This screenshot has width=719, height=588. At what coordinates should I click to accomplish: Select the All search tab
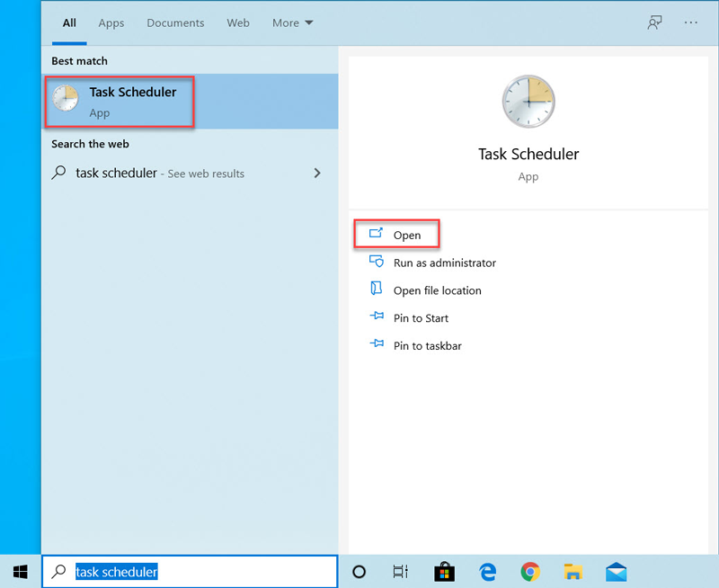point(69,23)
